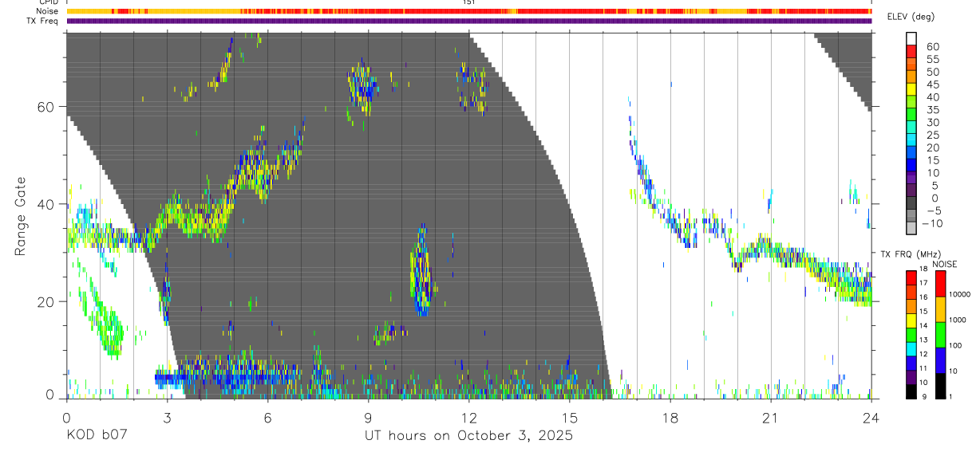This screenshot has height=452, width=980.
Task: Click the '18' tick label on the UT hours axis
Action: click(x=670, y=418)
